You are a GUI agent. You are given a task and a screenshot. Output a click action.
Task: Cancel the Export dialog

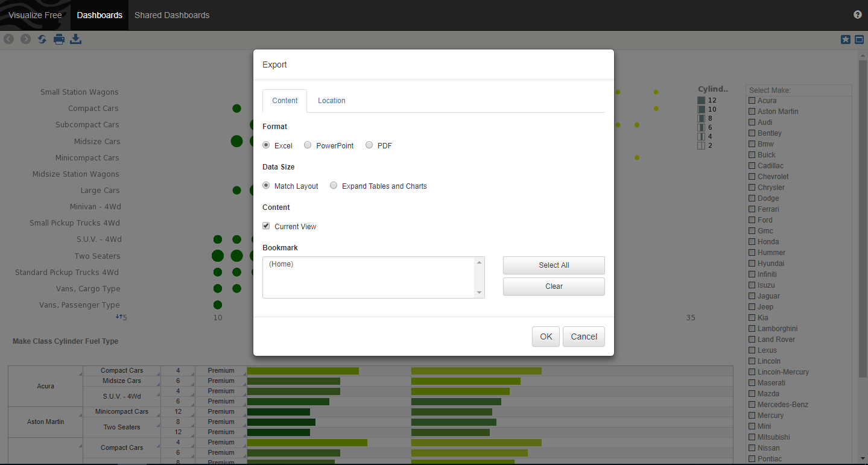(584, 337)
